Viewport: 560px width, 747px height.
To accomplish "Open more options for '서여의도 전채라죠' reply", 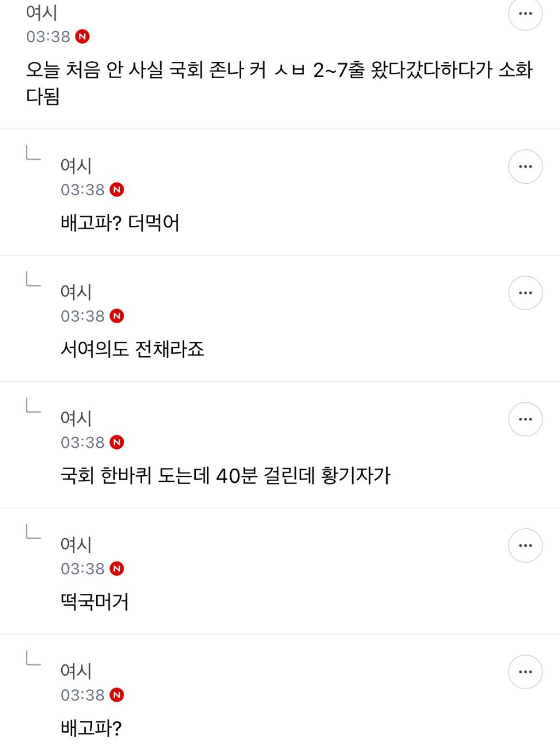I will [525, 293].
